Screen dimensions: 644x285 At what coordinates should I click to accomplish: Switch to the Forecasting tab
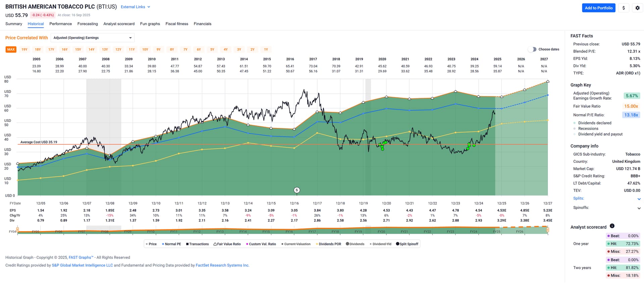pyautogui.click(x=88, y=24)
